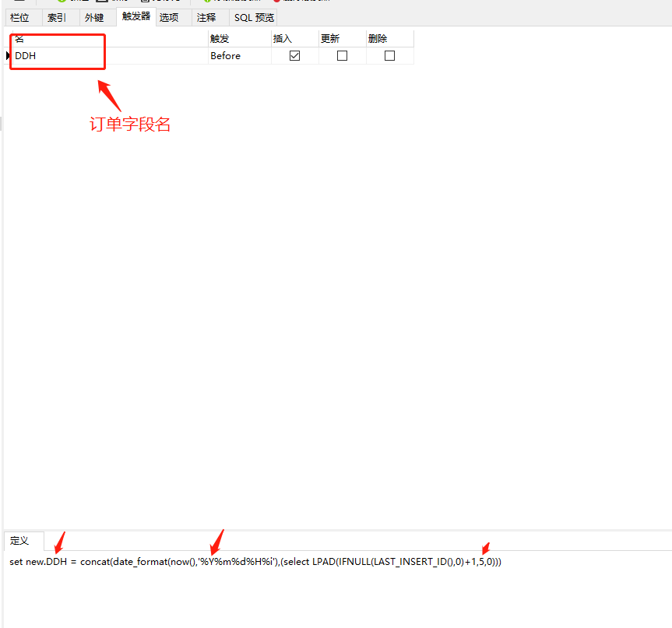Click the 定义 tab above the editor
Viewport: 672px width, 628px height.
(23, 541)
